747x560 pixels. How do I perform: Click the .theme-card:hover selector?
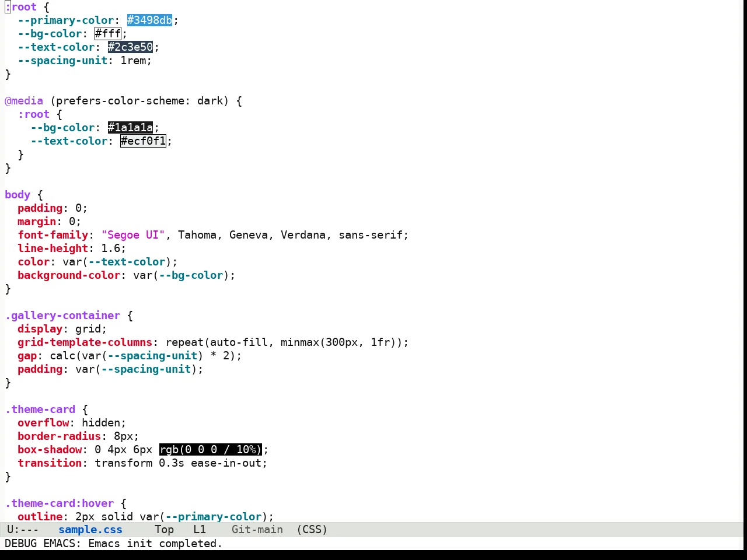pos(60,503)
